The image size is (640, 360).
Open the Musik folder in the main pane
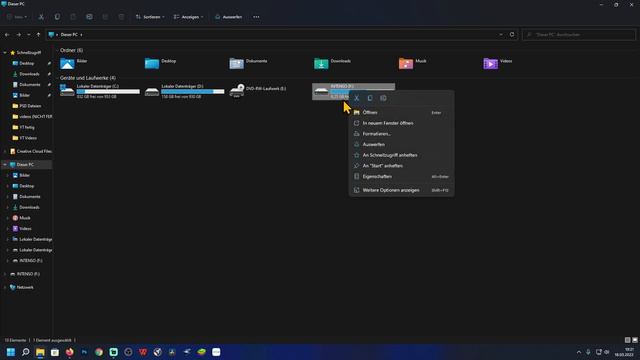pos(413,63)
